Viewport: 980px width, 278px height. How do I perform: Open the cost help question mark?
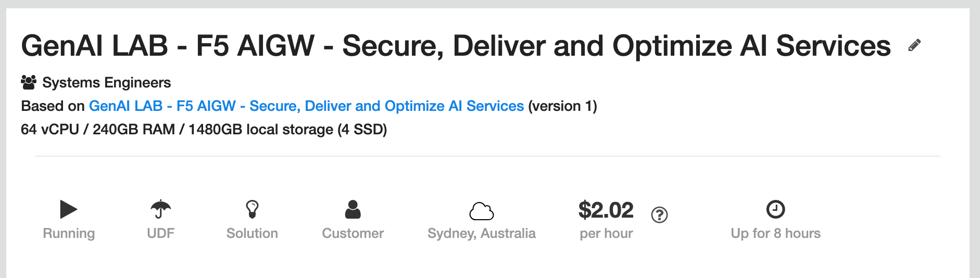pyautogui.click(x=659, y=214)
